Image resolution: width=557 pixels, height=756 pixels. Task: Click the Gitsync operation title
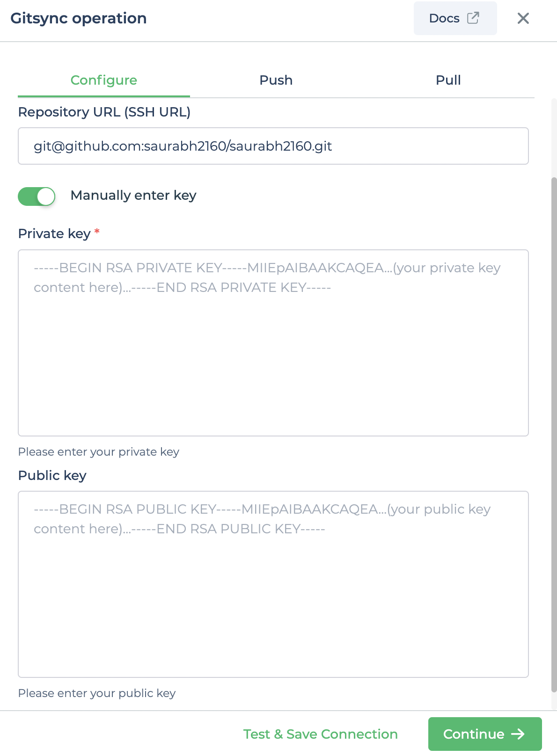point(78,18)
